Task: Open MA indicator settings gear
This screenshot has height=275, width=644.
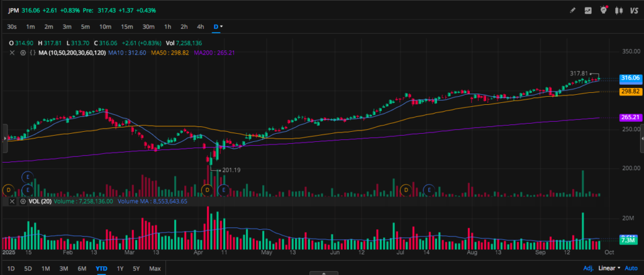Action: (23, 53)
